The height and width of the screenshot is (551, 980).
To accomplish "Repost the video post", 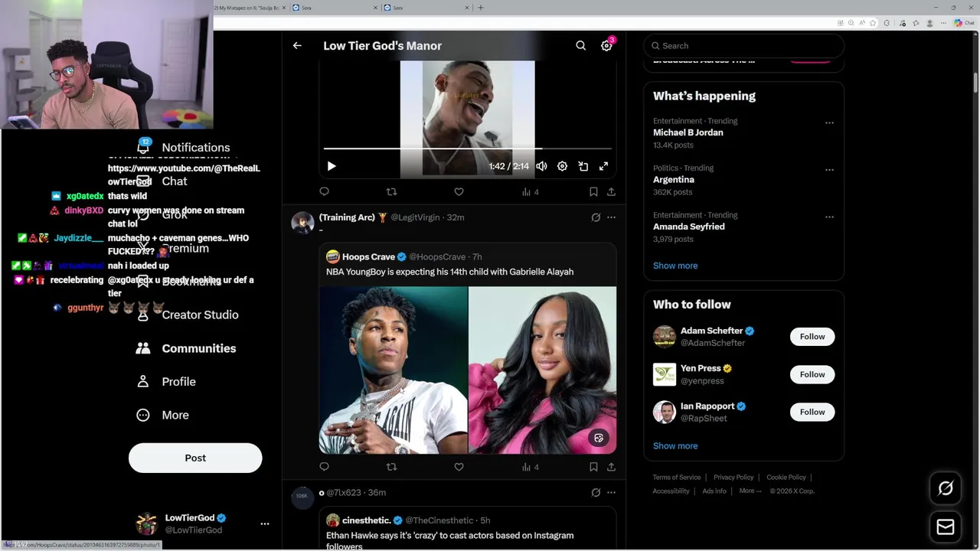I will point(391,191).
